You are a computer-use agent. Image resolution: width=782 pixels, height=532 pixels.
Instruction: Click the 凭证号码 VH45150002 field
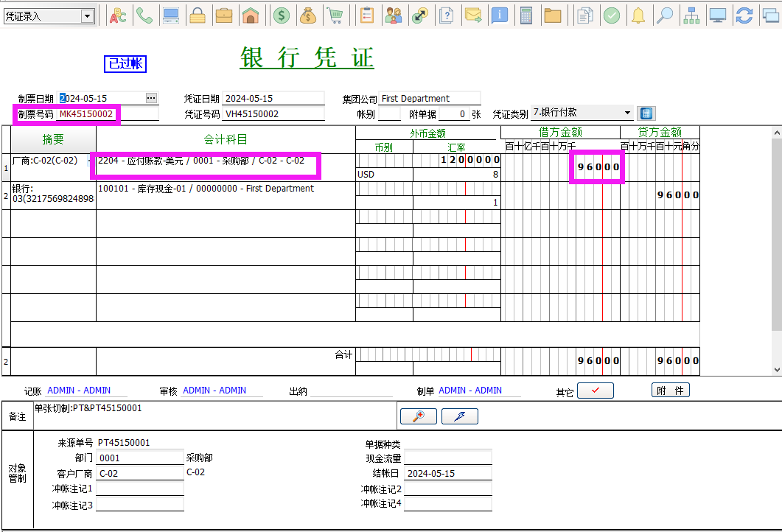[x=273, y=114]
